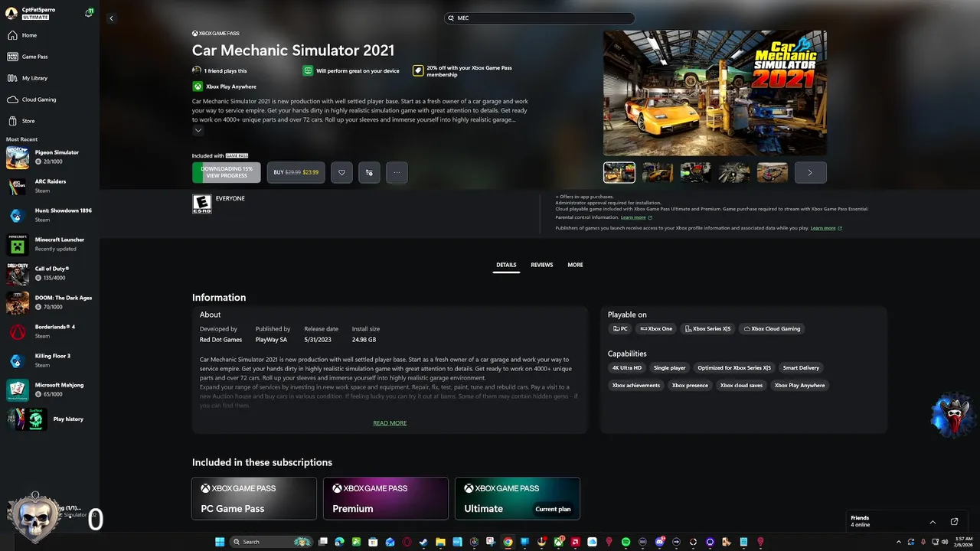Switch to the Details tab
The width and height of the screenshot is (980, 551).
506,265
